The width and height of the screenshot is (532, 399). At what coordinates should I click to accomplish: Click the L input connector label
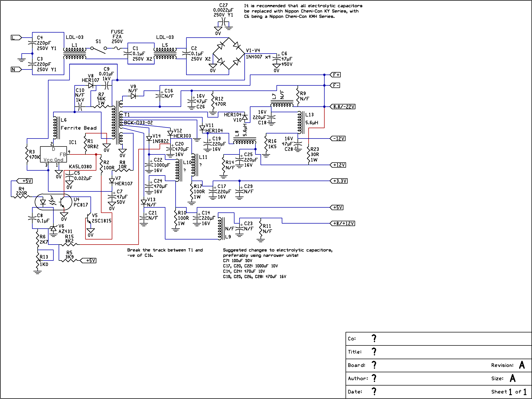click(16, 38)
